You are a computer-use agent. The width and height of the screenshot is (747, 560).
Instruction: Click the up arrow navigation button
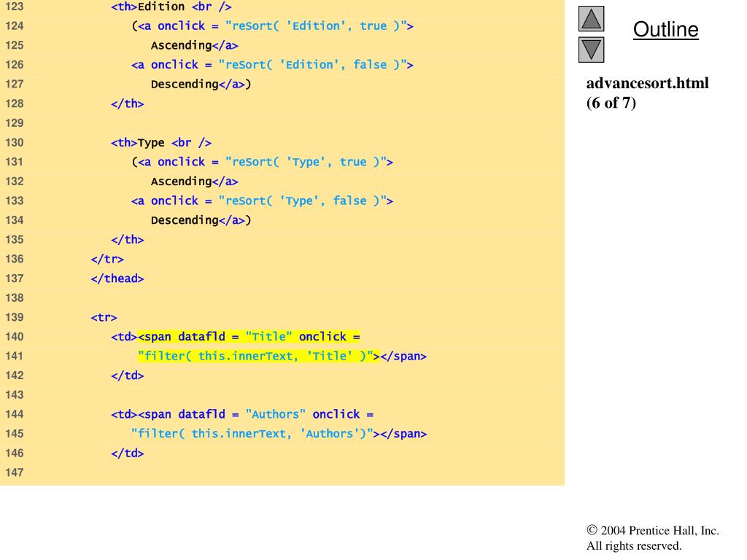(x=591, y=18)
